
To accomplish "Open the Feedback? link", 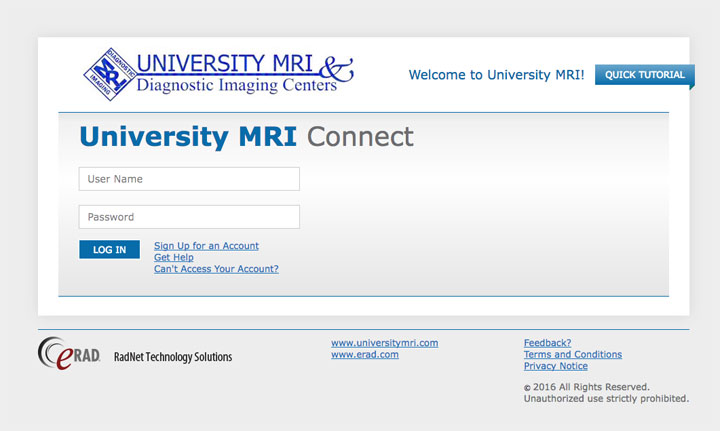I will pos(547,343).
